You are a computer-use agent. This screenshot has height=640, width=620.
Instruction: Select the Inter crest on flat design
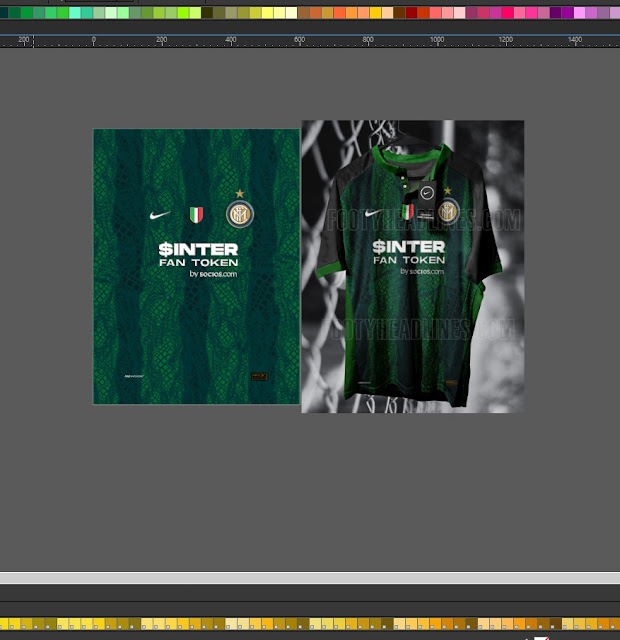point(240,214)
